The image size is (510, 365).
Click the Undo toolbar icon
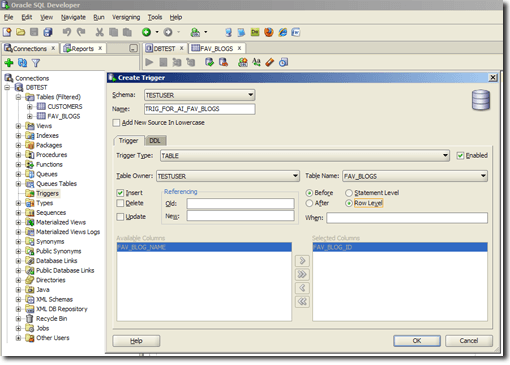click(67, 32)
